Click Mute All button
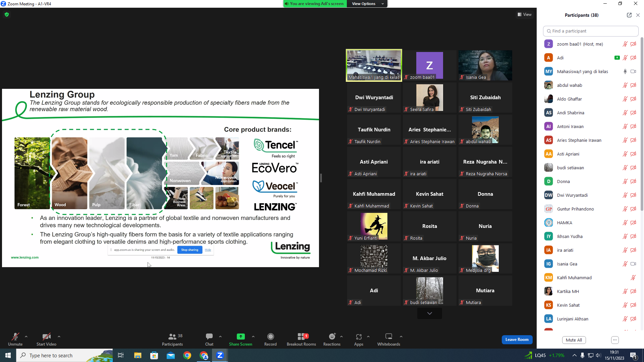 point(574,340)
